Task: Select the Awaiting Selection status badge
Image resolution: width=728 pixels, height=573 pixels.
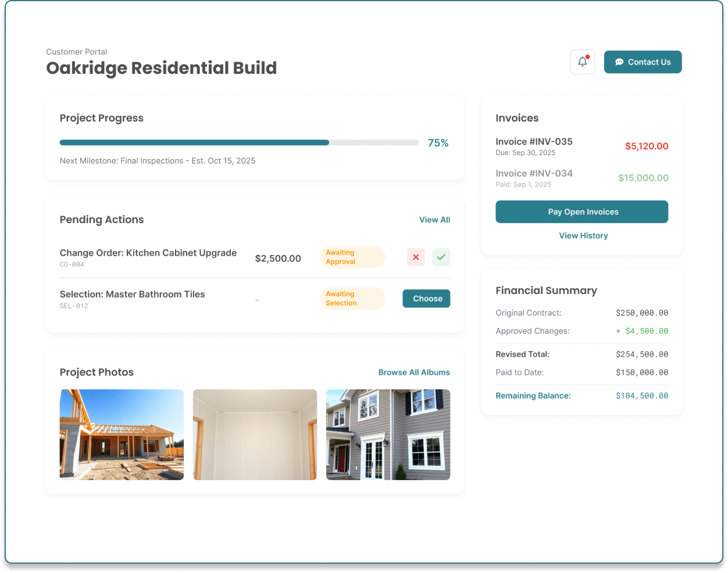Action: tap(352, 299)
